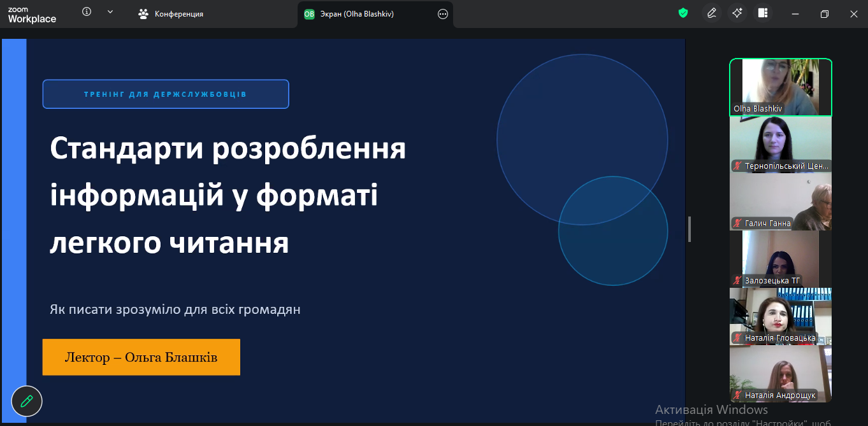
Task: Click the panel divider handle beside shared screen
Action: tap(690, 229)
